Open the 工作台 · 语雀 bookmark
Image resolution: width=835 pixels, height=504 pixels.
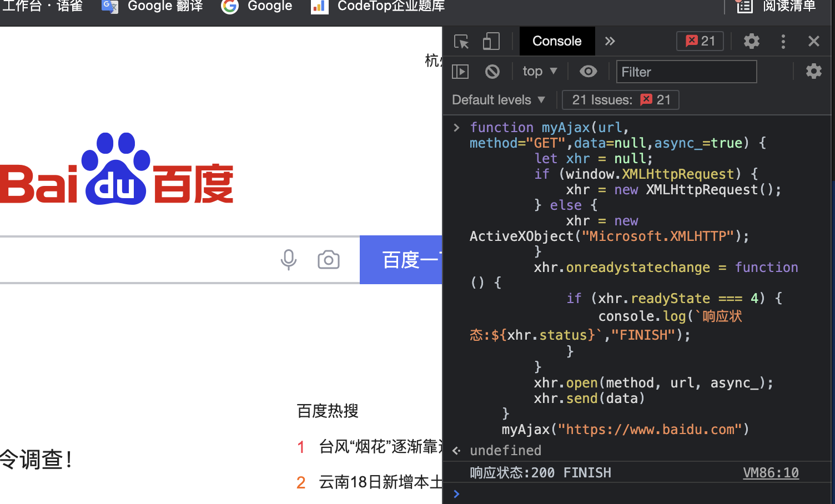42,6
